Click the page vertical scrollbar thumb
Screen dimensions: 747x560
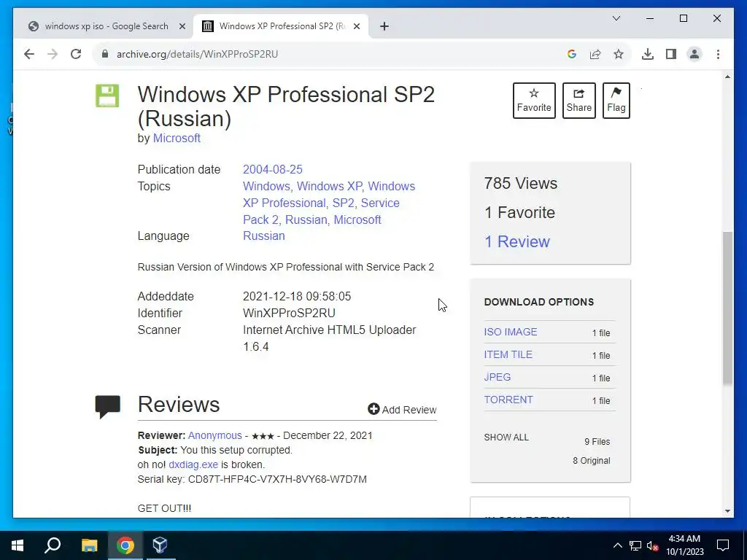[x=727, y=308]
